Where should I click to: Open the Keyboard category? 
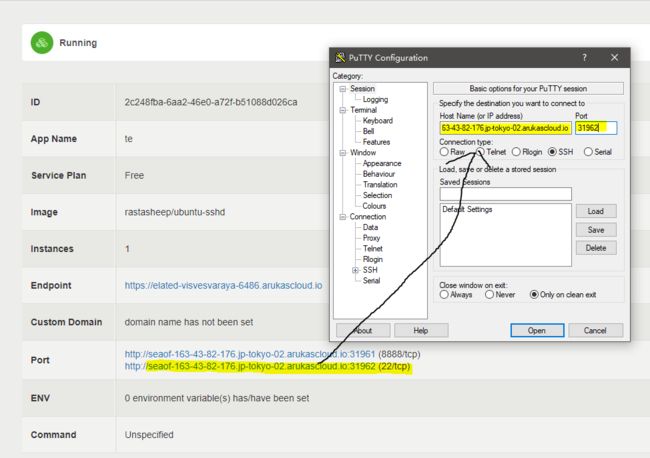point(378,121)
